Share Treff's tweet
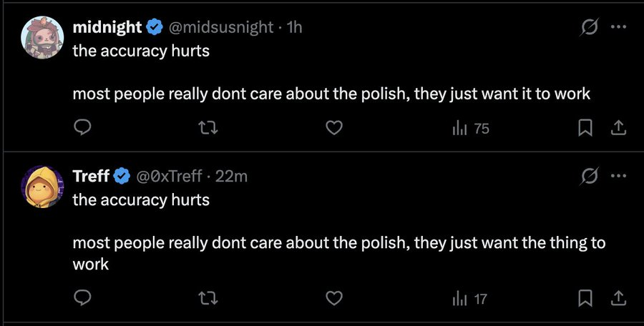The image size is (644, 326). (x=618, y=298)
